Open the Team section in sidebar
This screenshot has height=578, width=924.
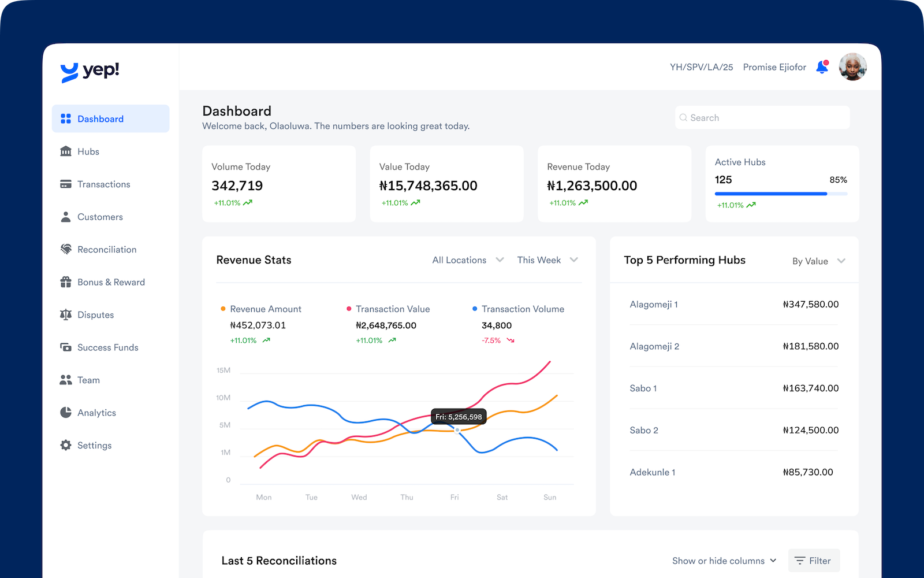[88, 380]
